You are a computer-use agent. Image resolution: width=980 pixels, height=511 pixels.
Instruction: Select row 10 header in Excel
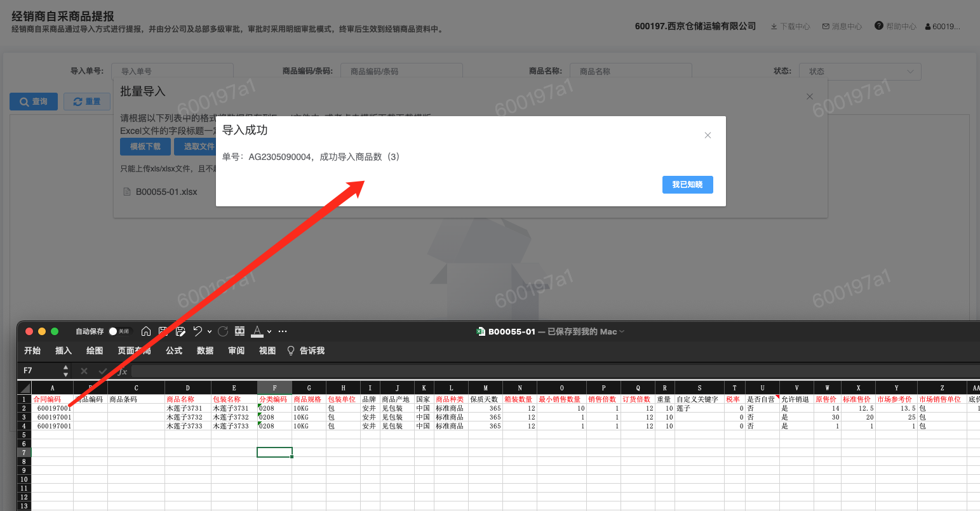pos(24,479)
